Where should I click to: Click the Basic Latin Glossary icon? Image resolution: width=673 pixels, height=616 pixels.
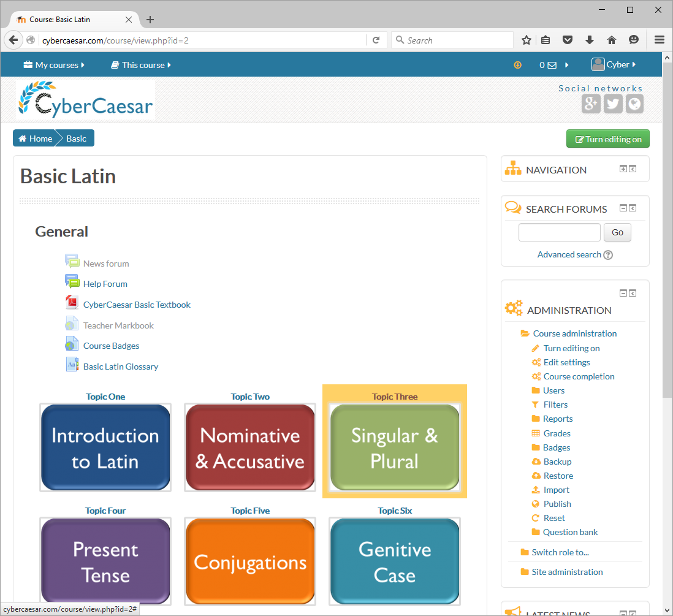tap(72, 365)
